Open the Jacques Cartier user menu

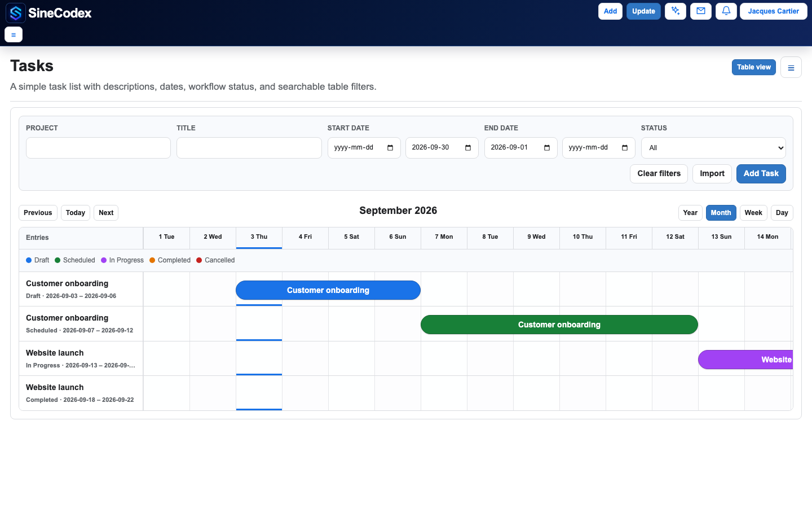pyautogui.click(x=773, y=11)
